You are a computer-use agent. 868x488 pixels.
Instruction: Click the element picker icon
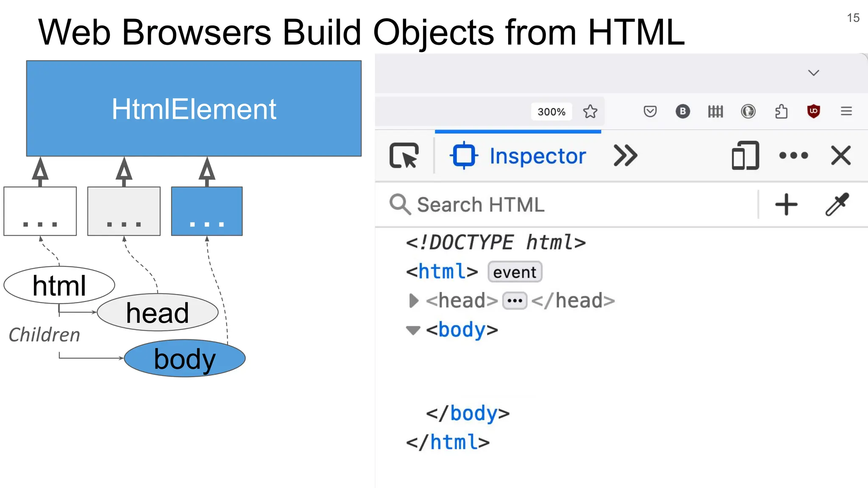pyautogui.click(x=404, y=156)
